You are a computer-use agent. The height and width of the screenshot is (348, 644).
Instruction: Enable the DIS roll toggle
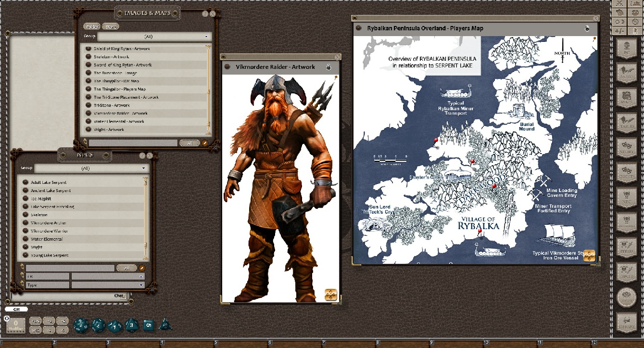[x=35, y=331]
